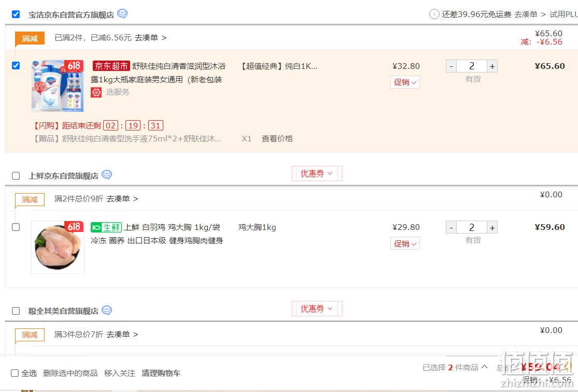Click the 满2件总价9折 promotion text

[x=78, y=199]
